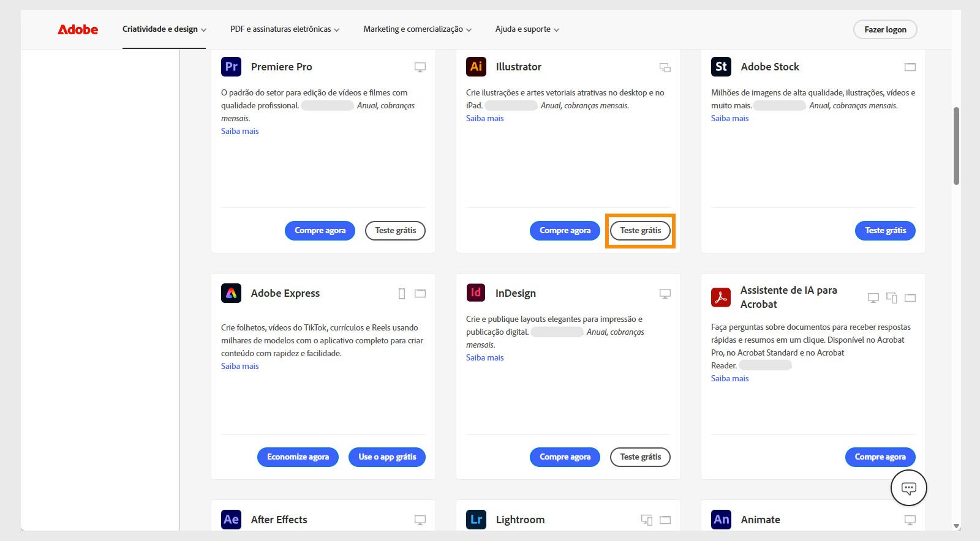Click the Adobe logo in the header
The image size is (980, 541).
(78, 29)
